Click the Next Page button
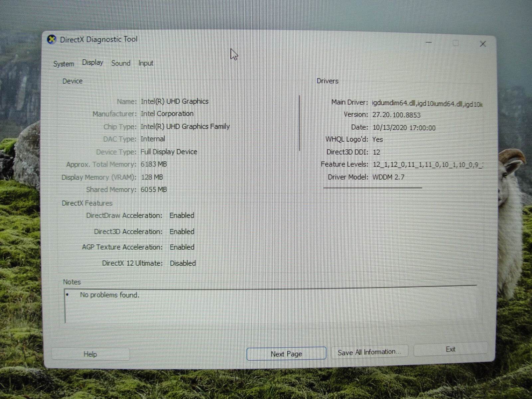This screenshot has height=399, width=532. [x=286, y=353]
